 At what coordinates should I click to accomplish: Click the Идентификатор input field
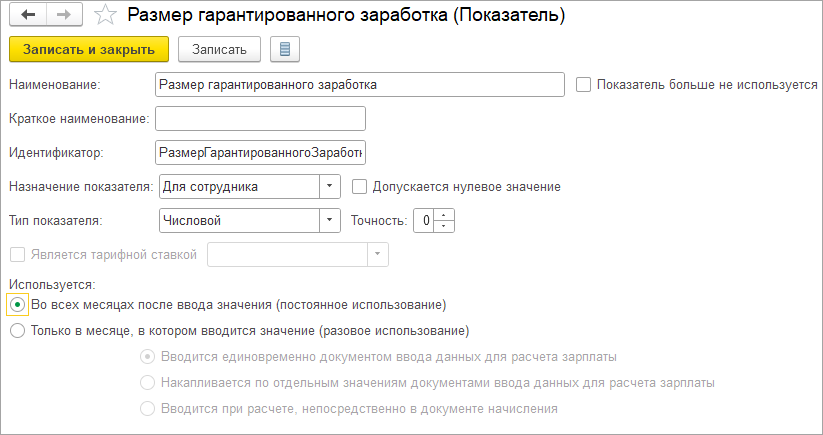click(x=260, y=153)
